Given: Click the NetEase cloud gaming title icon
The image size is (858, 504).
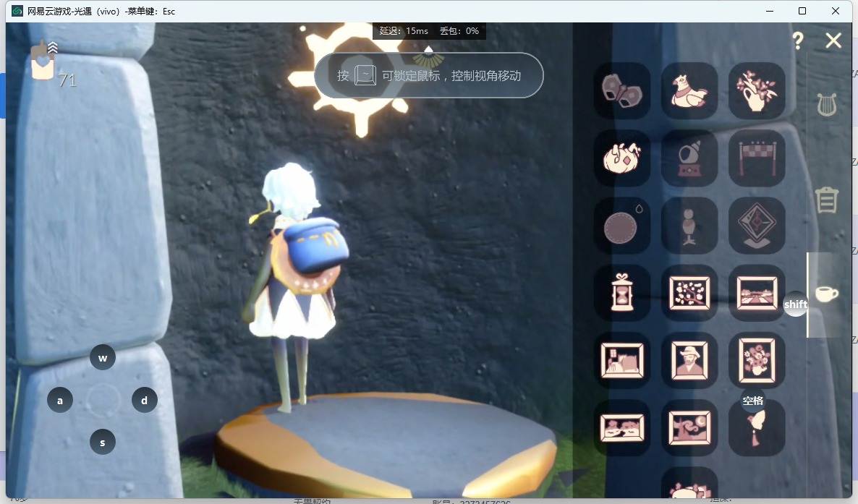Looking at the screenshot, I should coord(17,11).
